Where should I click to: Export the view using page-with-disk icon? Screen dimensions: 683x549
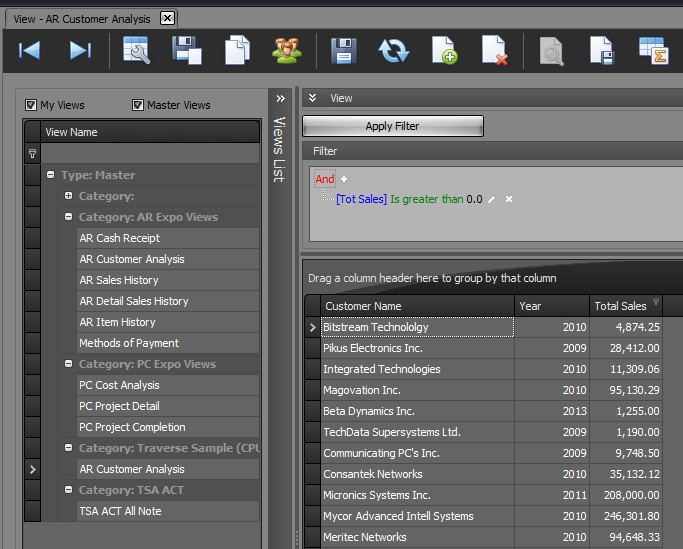point(602,51)
